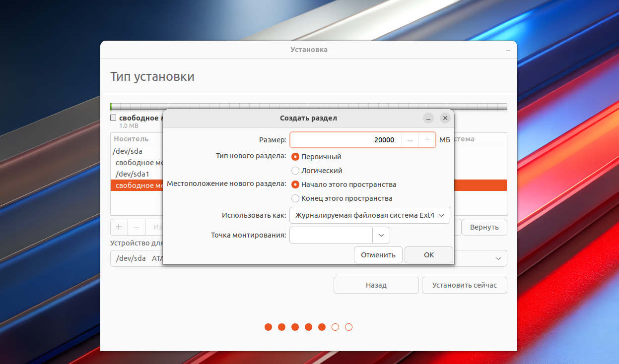Screen dimensions: 619x364
Task: Click the size input field
Action: [345, 140]
